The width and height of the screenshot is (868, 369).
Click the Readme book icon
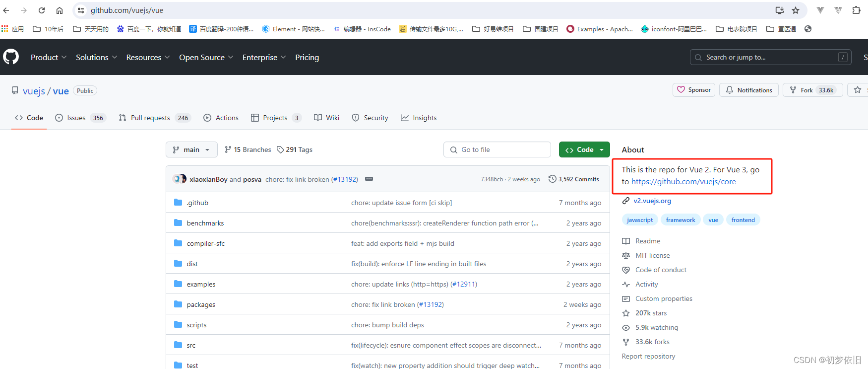[626, 241]
